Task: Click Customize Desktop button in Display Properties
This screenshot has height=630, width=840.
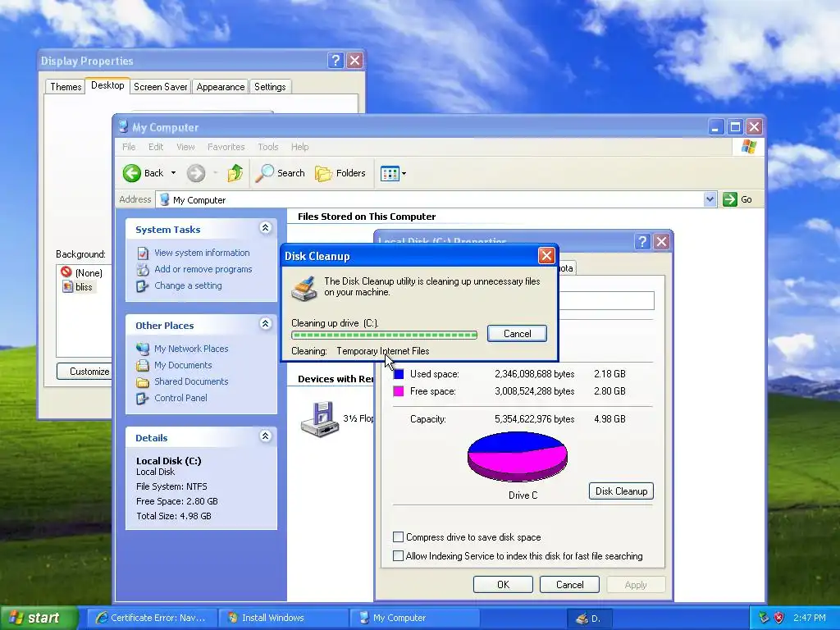Action: (84, 372)
